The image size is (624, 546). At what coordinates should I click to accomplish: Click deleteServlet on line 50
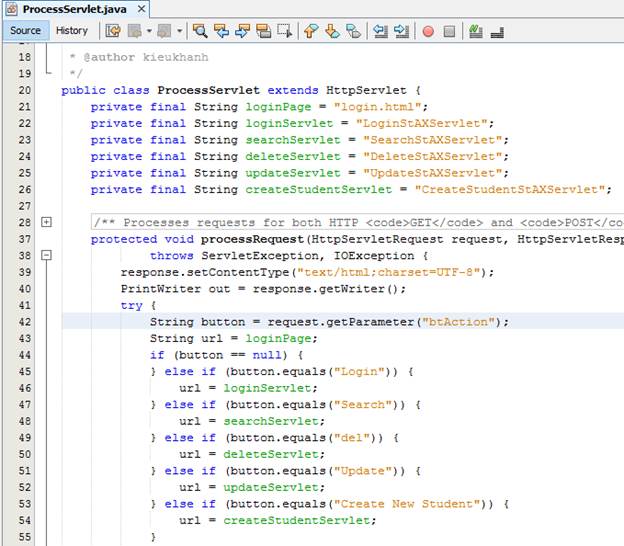271,454
